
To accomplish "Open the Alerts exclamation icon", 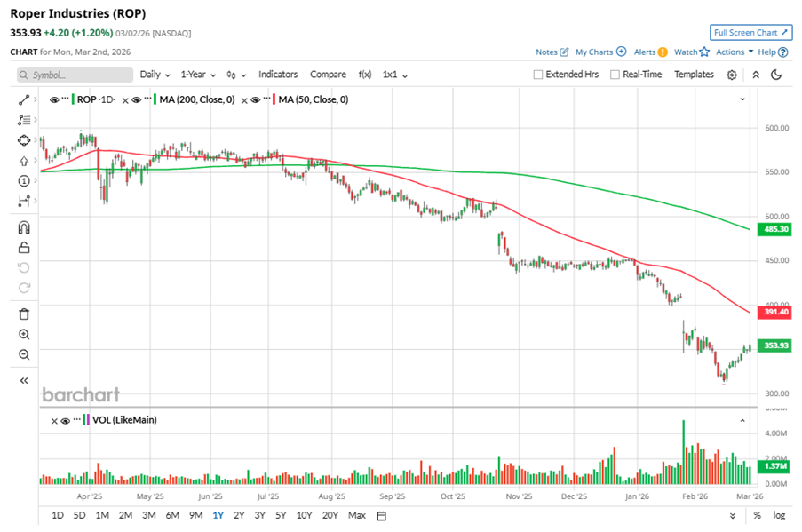I will [x=663, y=52].
